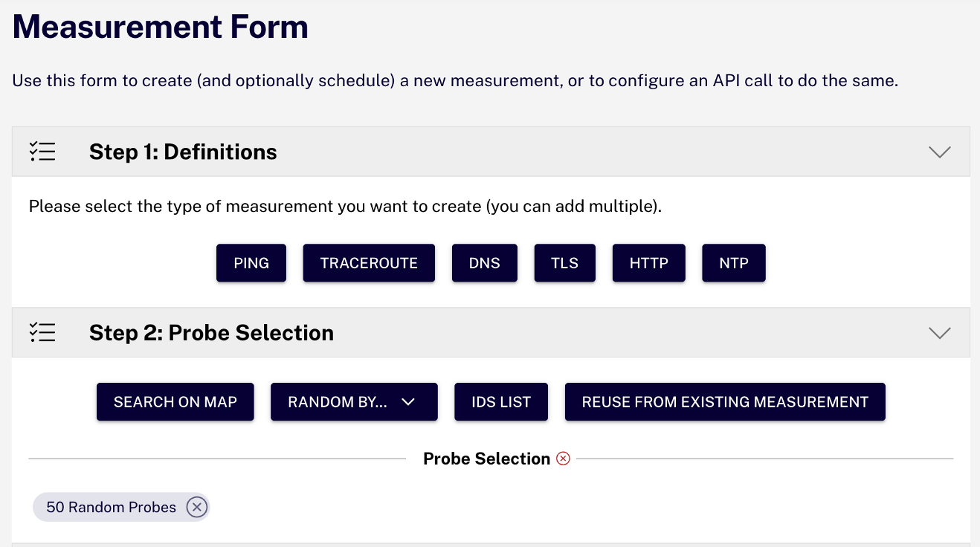Add a TLS measurement
Viewport: 980px width, 547px height.
pos(565,263)
